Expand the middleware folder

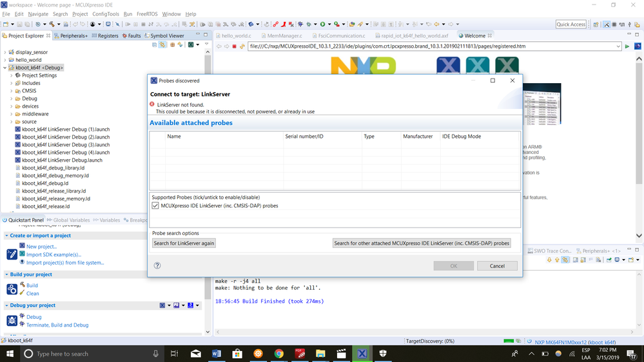pos(12,114)
